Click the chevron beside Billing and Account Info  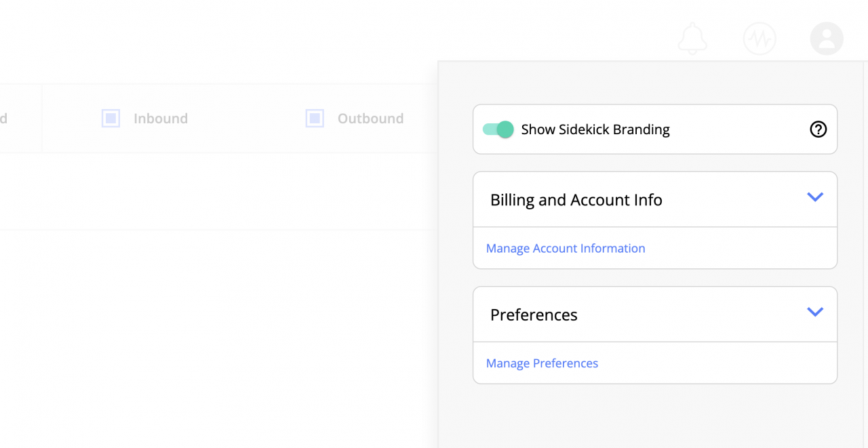click(815, 198)
